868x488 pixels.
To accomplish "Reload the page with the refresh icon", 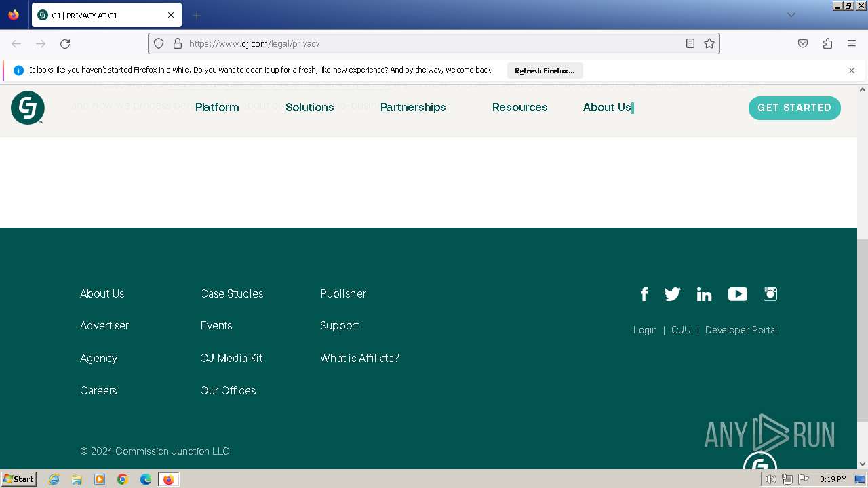I will (x=65, y=43).
